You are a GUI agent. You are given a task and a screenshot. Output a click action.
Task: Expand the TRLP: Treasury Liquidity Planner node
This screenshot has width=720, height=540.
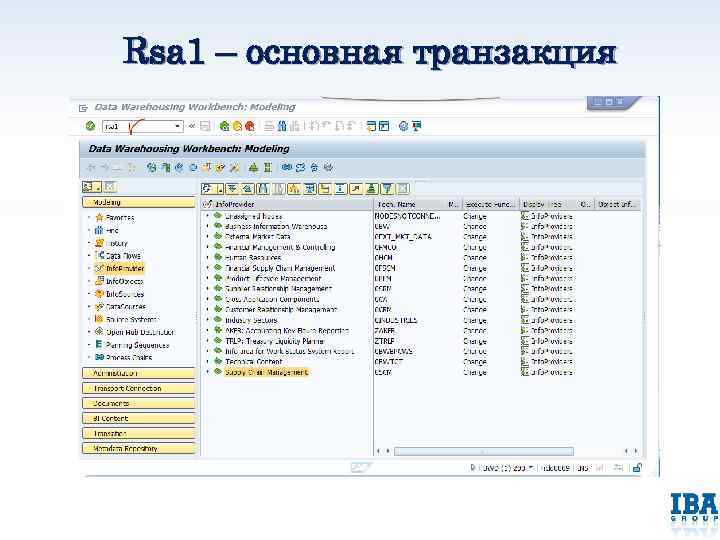tap(208, 341)
